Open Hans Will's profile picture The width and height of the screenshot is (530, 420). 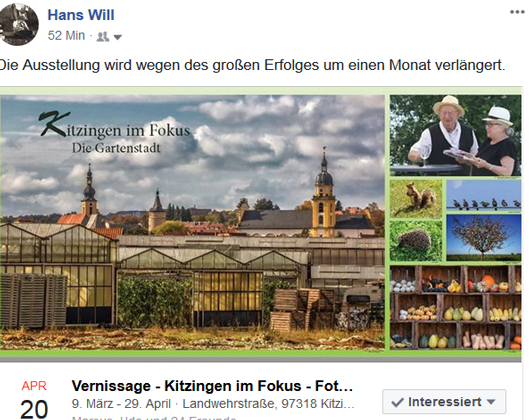click(x=19, y=24)
